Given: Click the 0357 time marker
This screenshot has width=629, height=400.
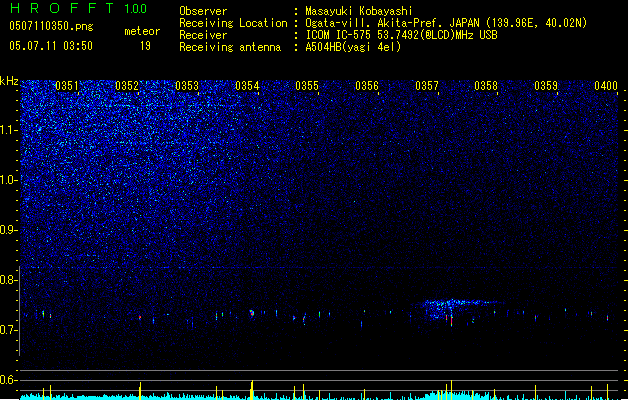Looking at the screenshot, I should pos(427,86).
